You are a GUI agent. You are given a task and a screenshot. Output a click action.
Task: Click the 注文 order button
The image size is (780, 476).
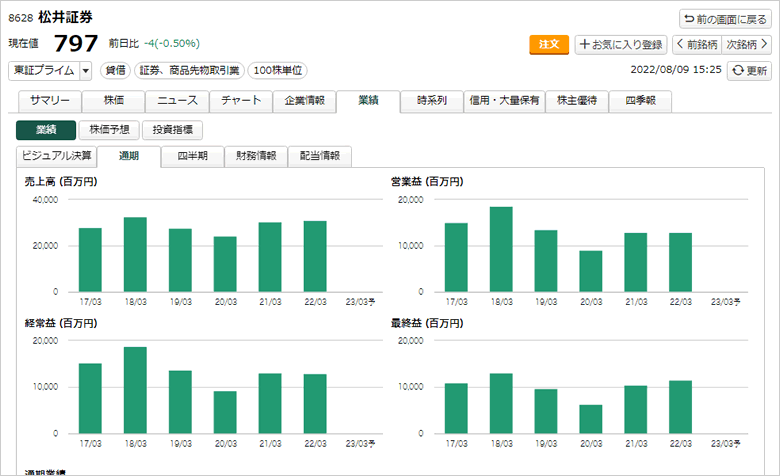(549, 44)
